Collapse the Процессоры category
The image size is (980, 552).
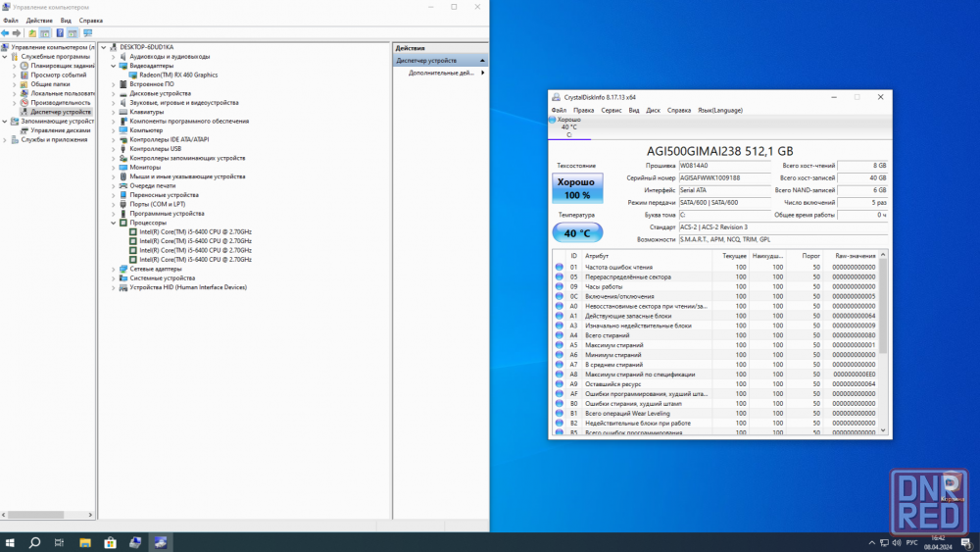[x=114, y=223]
